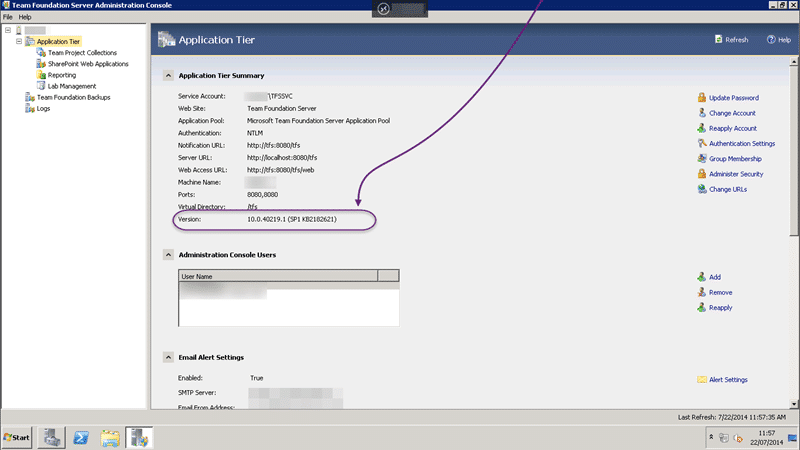Click the Remove user icon

click(702, 292)
